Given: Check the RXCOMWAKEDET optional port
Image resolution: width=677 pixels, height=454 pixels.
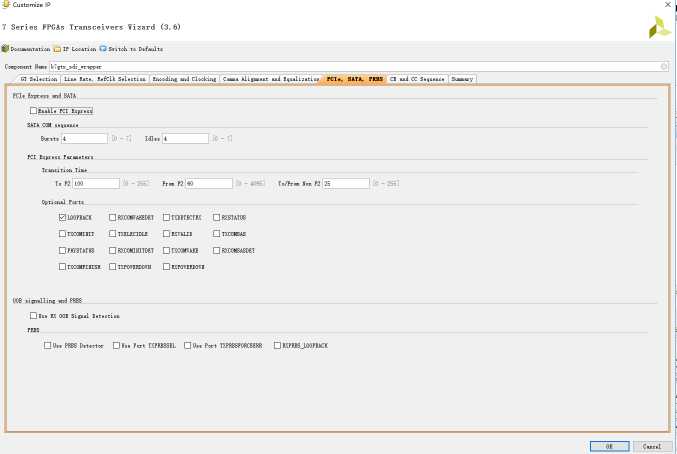Looking at the screenshot, I should pyautogui.click(x=113, y=217).
